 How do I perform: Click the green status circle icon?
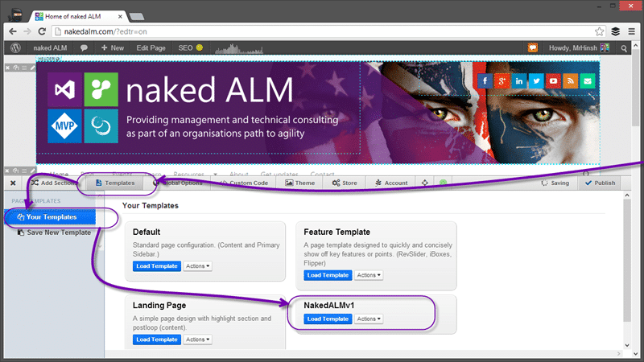pyautogui.click(x=444, y=183)
